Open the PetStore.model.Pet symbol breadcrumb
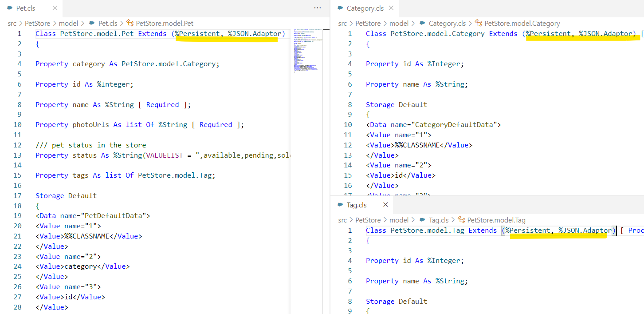 [x=165, y=24]
